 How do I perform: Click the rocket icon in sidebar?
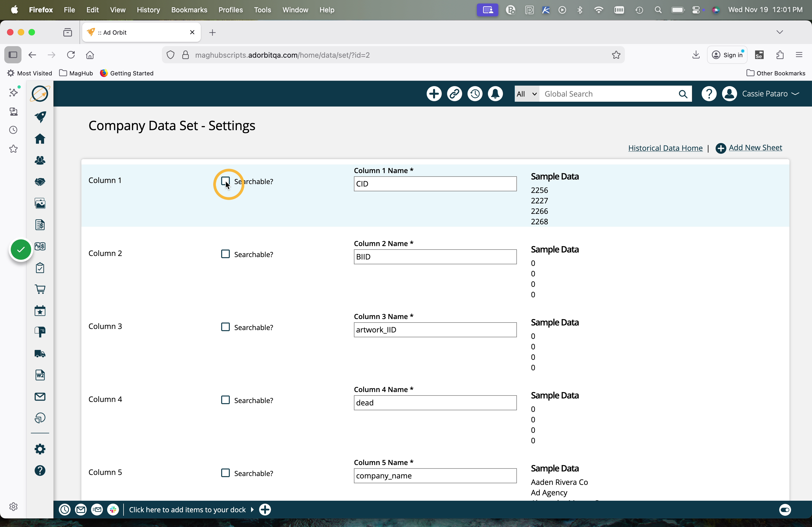click(x=40, y=117)
